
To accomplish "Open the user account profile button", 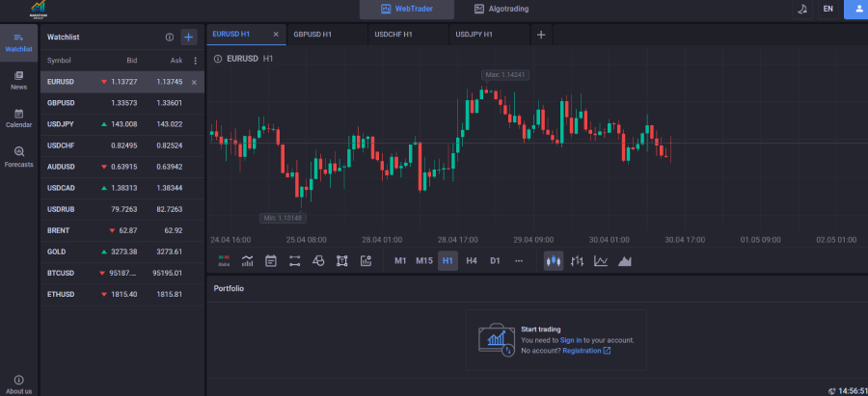I will point(855,9).
